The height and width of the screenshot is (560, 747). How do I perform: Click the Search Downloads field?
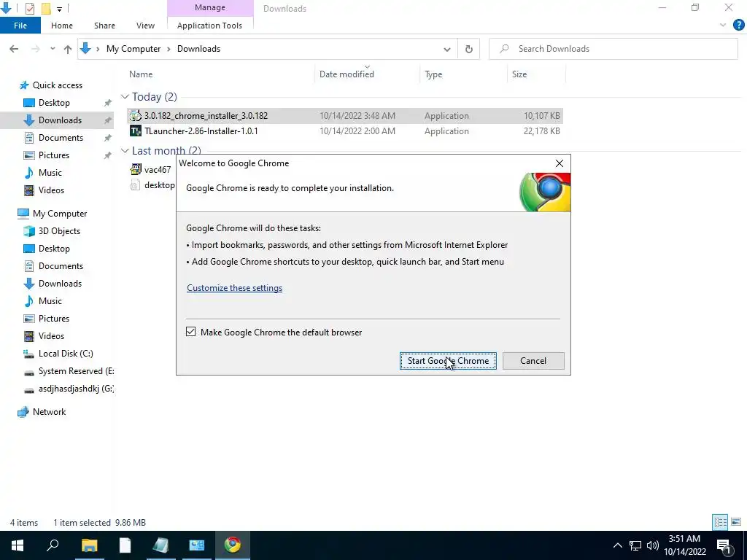[x=613, y=49]
